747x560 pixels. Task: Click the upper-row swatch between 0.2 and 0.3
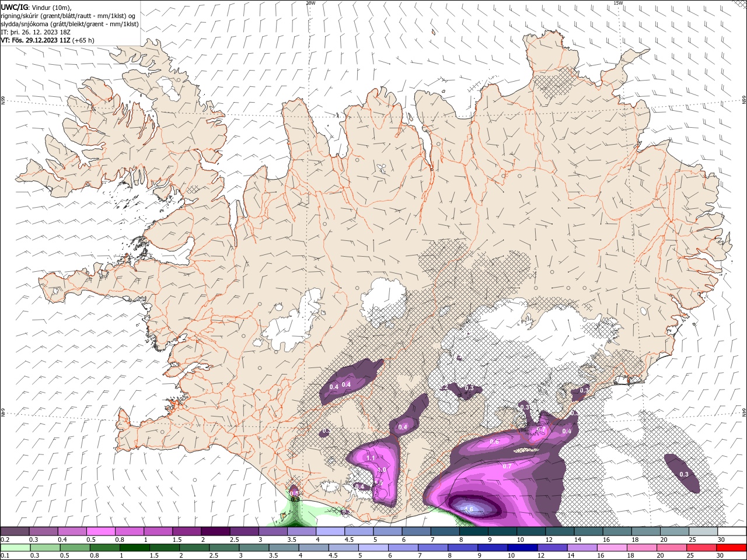pyautogui.click(x=15, y=531)
